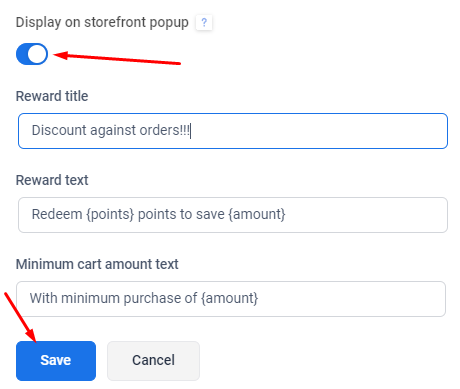Screen dimensions: 460x389
Task: Click the "Display on storefront popup" label
Action: pyautogui.click(x=102, y=22)
